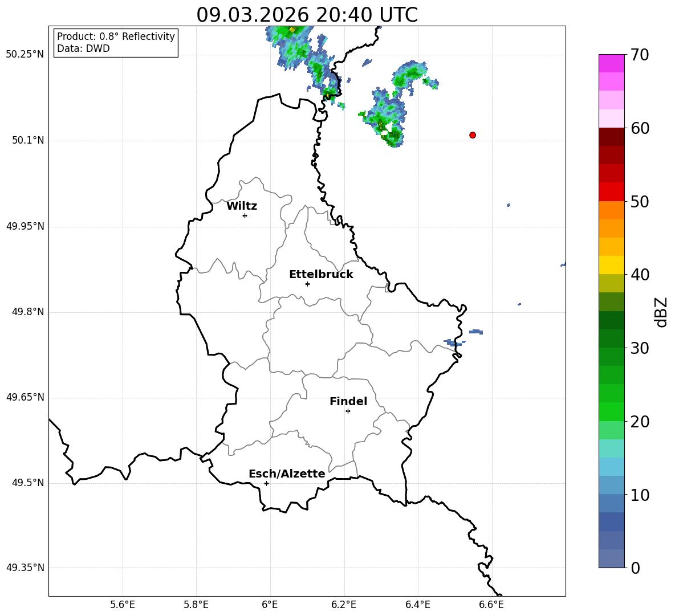Screen dimensions: 675x616
Task: Click the 30 value on colorbar
Action: 639,348
